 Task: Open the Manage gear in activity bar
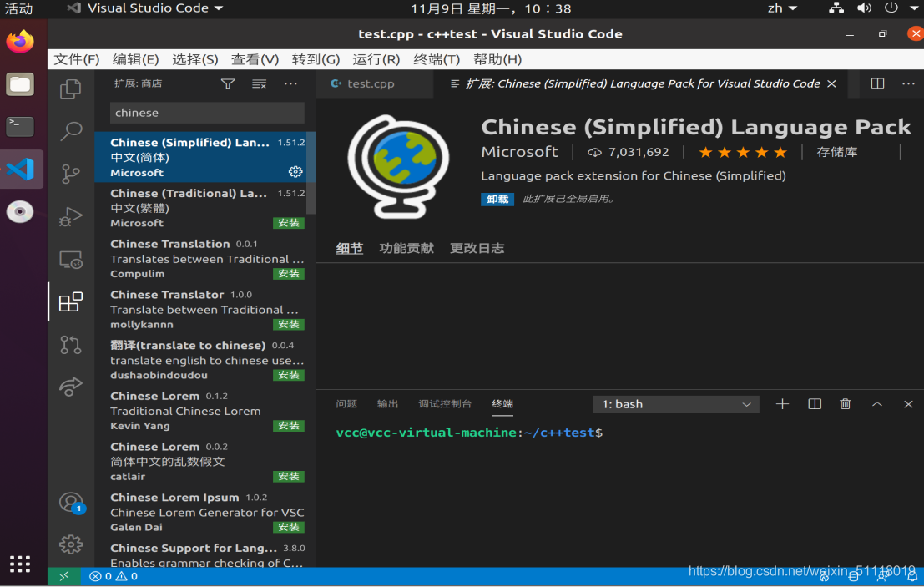(71, 544)
